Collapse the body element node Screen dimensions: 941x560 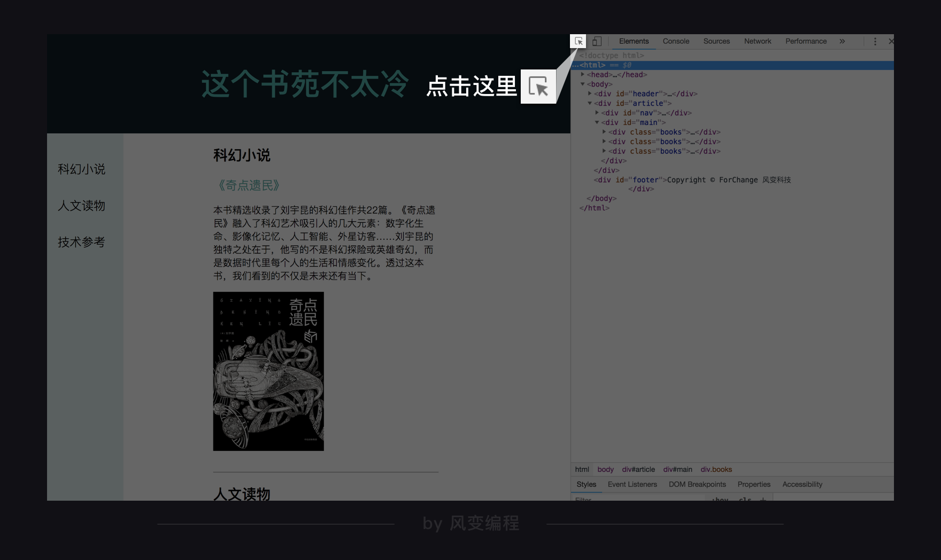click(x=583, y=84)
